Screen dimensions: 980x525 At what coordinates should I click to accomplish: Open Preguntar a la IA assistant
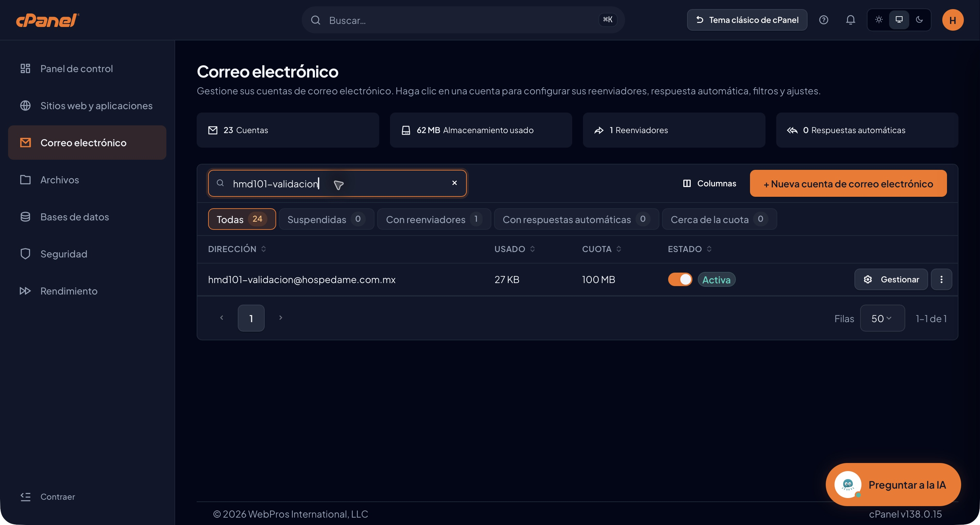click(x=893, y=485)
